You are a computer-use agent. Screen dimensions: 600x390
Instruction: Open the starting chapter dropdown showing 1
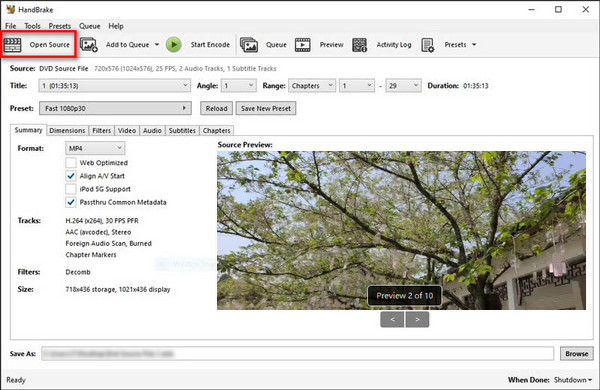(x=357, y=86)
